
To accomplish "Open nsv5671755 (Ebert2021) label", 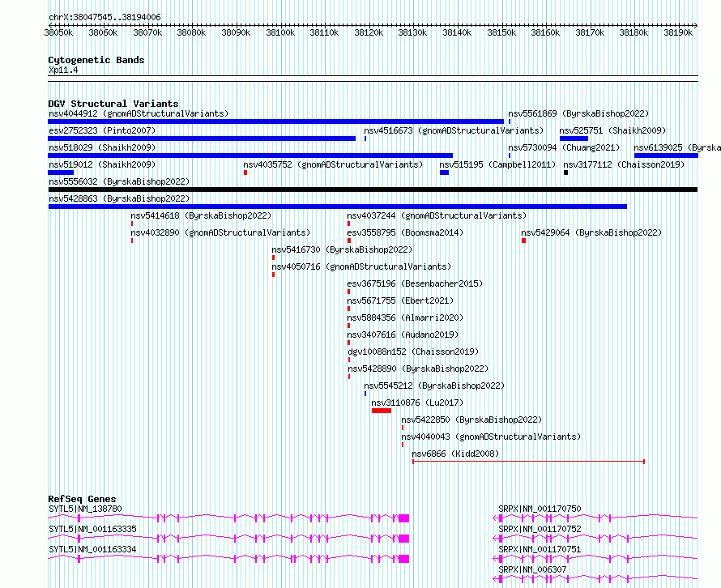I will [400, 300].
